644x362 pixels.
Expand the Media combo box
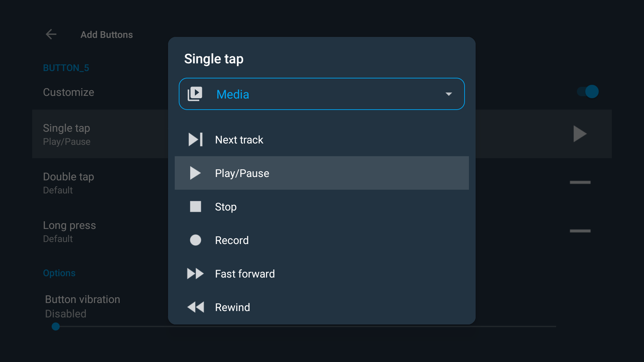tap(321, 94)
